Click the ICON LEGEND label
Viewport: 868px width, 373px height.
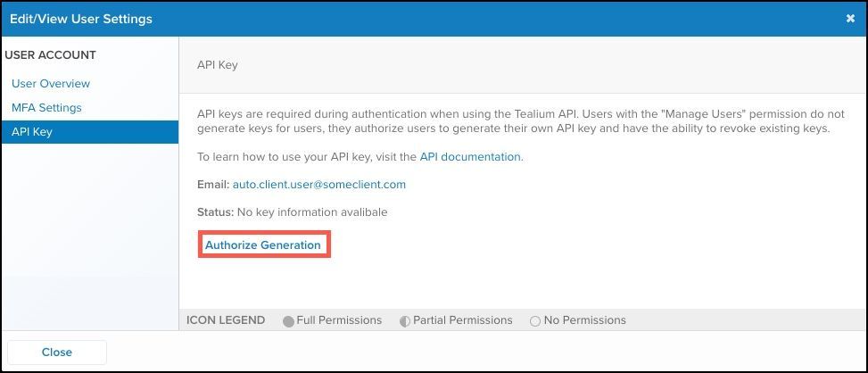coord(226,320)
